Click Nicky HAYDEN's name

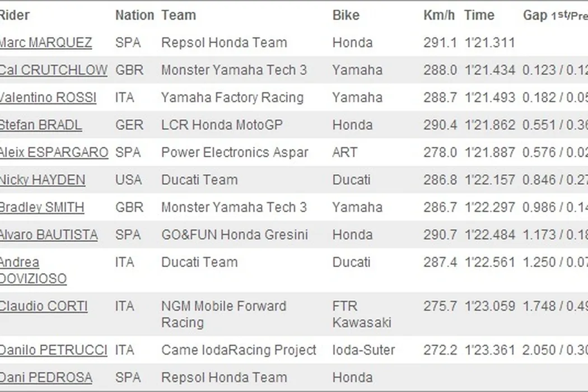[x=43, y=180]
